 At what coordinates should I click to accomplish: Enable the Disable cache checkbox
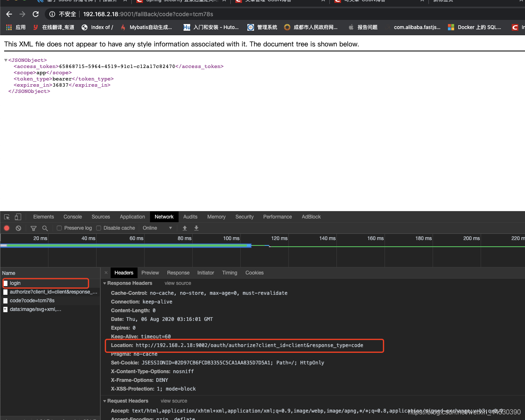[99, 228]
